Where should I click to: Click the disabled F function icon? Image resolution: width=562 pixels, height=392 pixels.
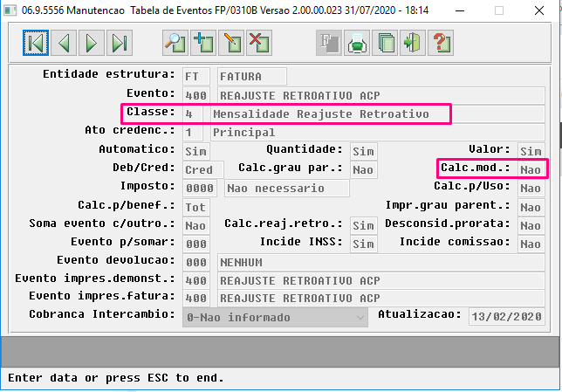coord(329,43)
